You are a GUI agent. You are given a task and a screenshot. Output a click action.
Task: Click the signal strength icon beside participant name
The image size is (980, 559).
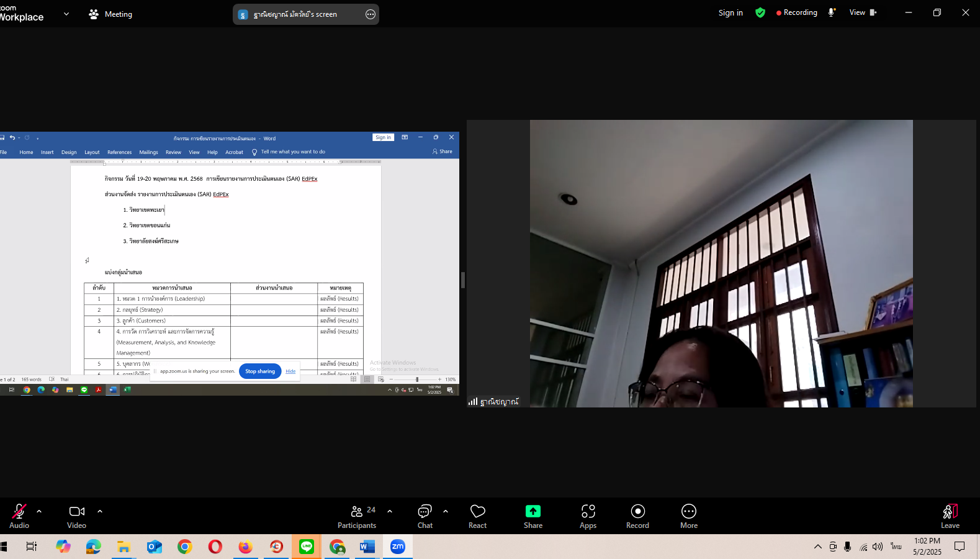click(473, 402)
